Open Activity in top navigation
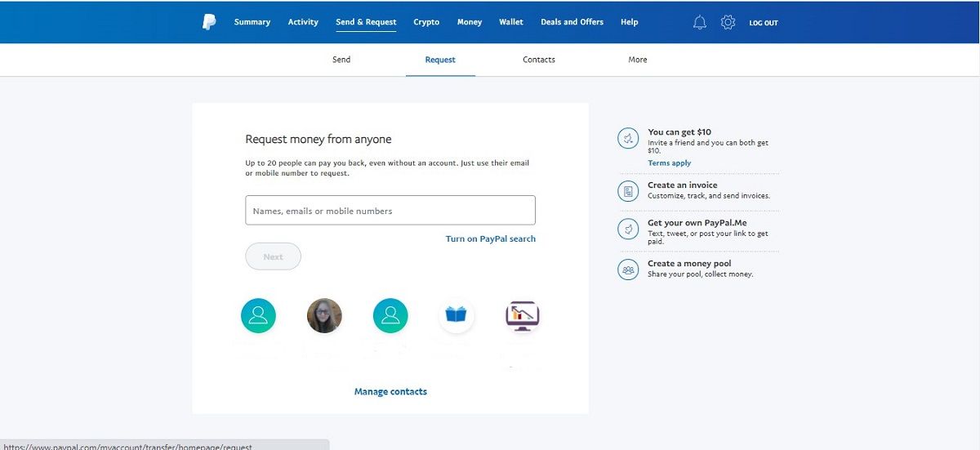 (303, 22)
